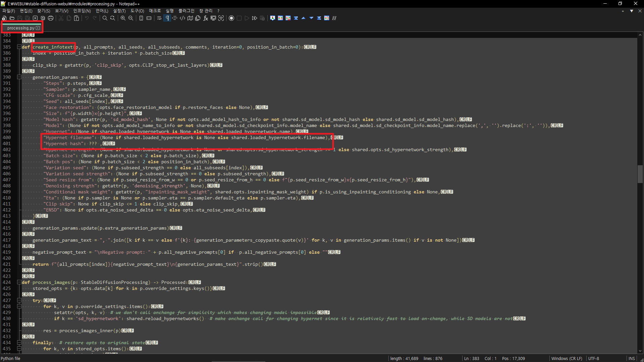Image resolution: width=644 pixels, height=362 pixels.
Task: Toggle word wrap from the toolbar
Action: [x=159, y=18]
